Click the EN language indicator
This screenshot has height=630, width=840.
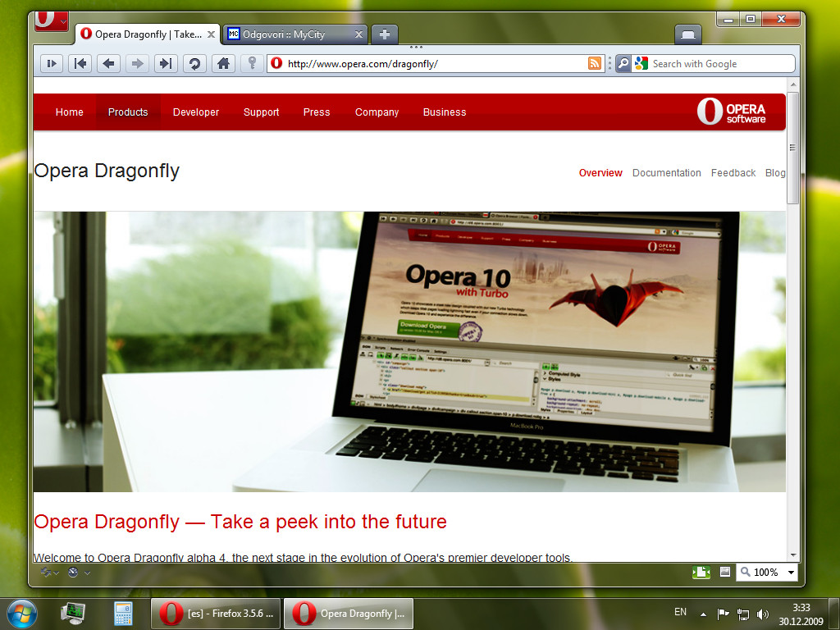[680, 612]
